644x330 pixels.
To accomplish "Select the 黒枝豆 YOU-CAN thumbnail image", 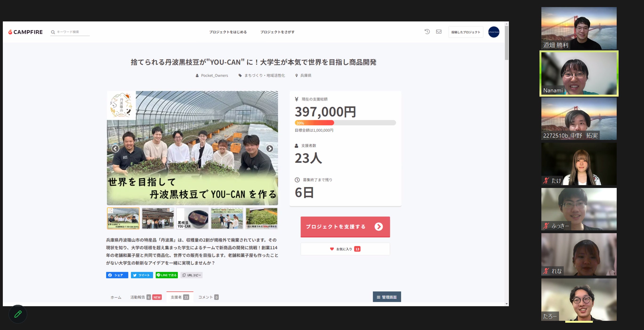I will (192, 218).
